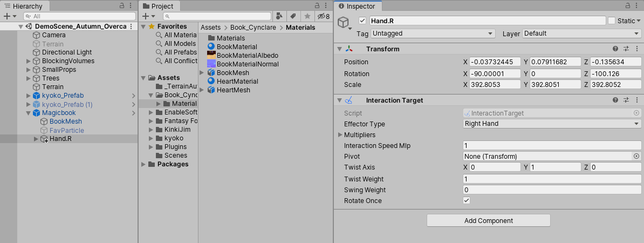Viewport: 644px width, 243px height.
Task: Open the Inspector panel kebab menu
Action: pyautogui.click(x=636, y=6)
